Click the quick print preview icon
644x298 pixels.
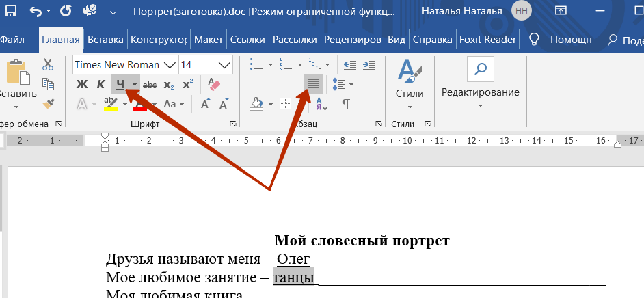[90, 11]
